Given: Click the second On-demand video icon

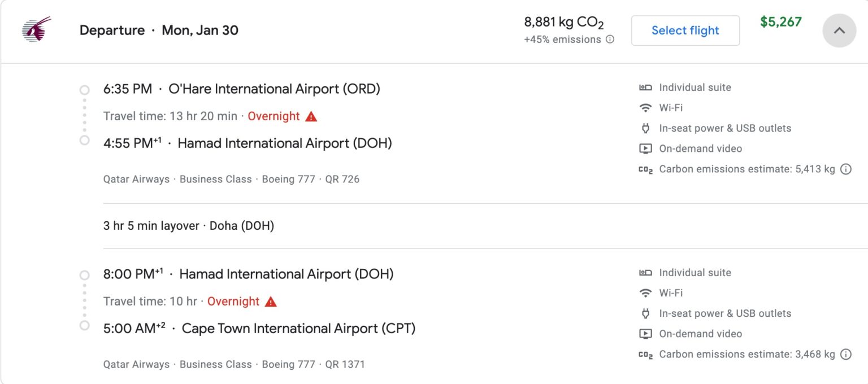Looking at the screenshot, I should (645, 334).
